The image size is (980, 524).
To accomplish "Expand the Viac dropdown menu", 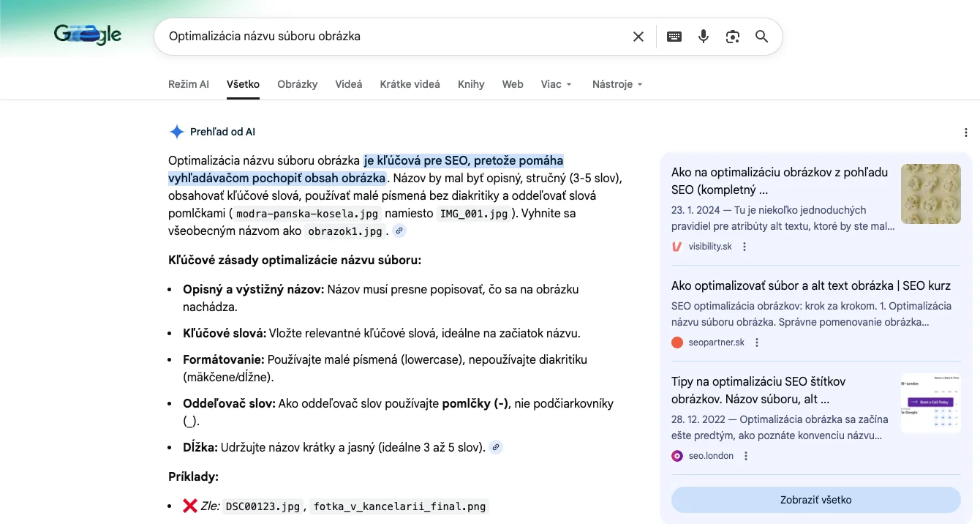I will tap(556, 84).
